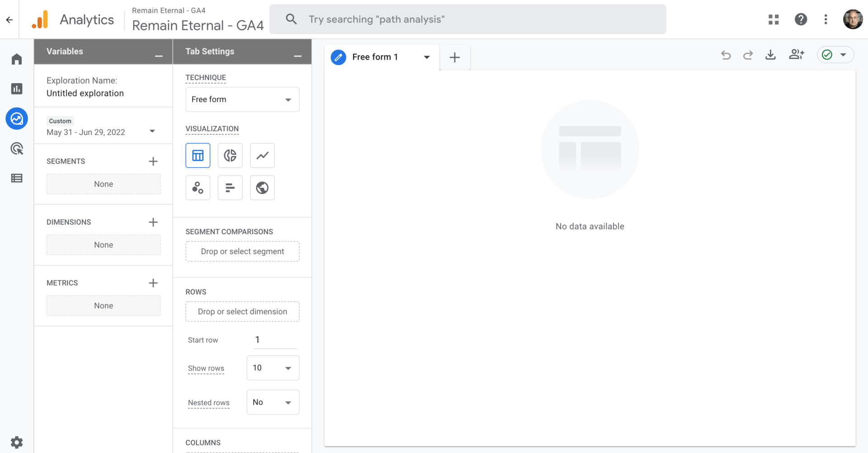Select the Bar chart visualization

(230, 188)
